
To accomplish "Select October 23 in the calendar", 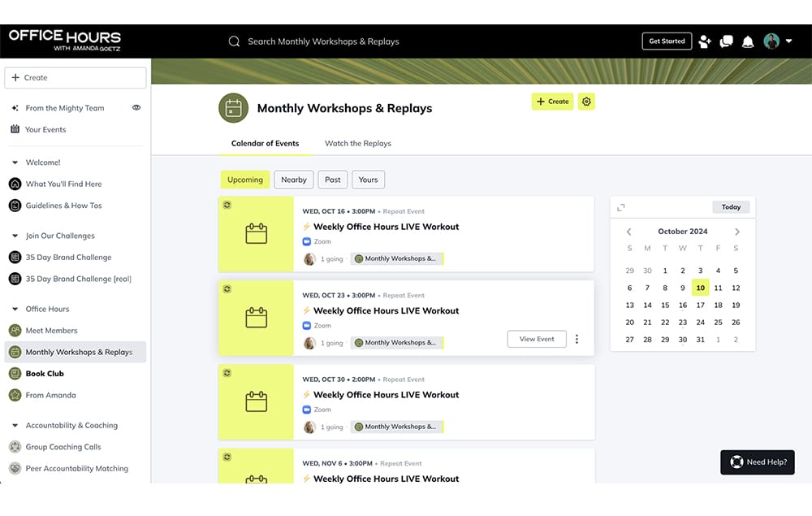I will (683, 323).
